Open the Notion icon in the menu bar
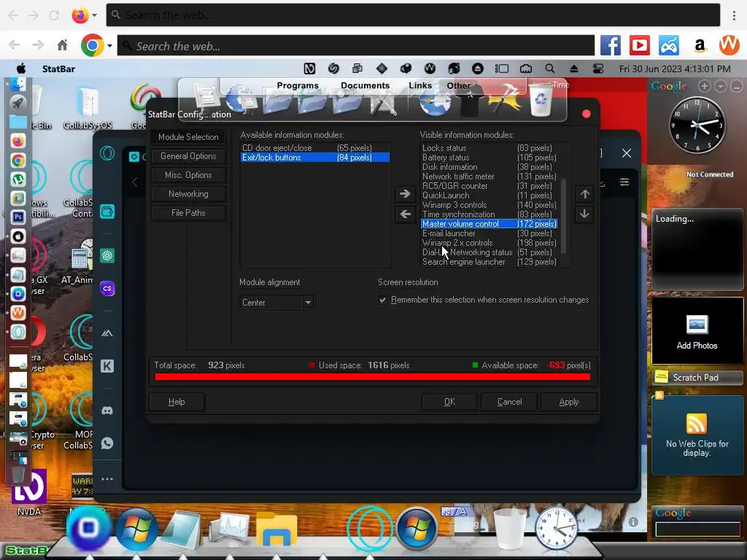The width and height of the screenshot is (747, 560). click(309, 69)
